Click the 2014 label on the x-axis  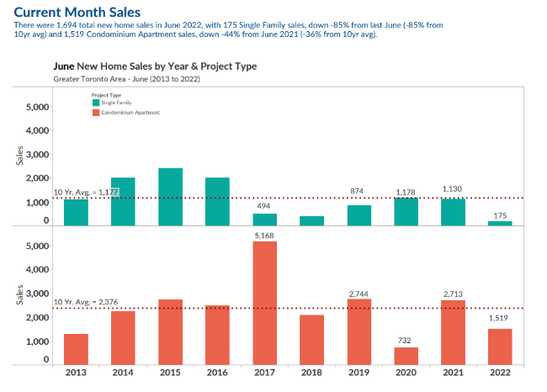pyautogui.click(x=123, y=373)
